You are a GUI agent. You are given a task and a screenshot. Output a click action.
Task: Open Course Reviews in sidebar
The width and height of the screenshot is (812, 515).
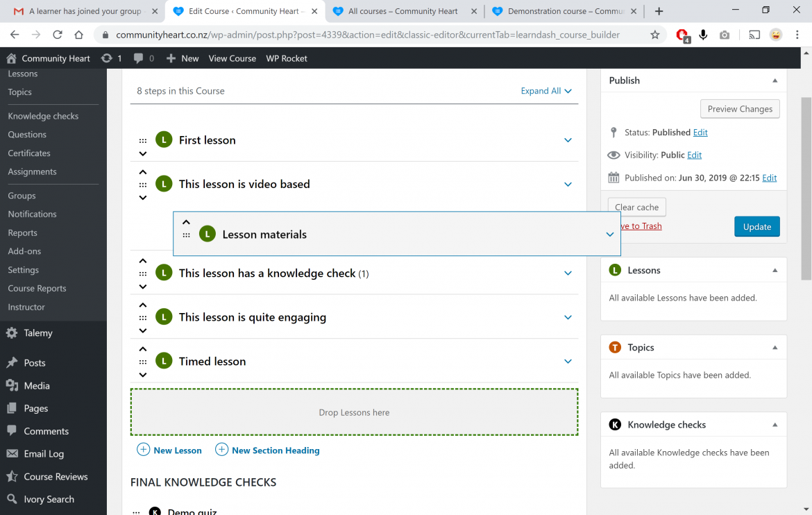coord(56,476)
